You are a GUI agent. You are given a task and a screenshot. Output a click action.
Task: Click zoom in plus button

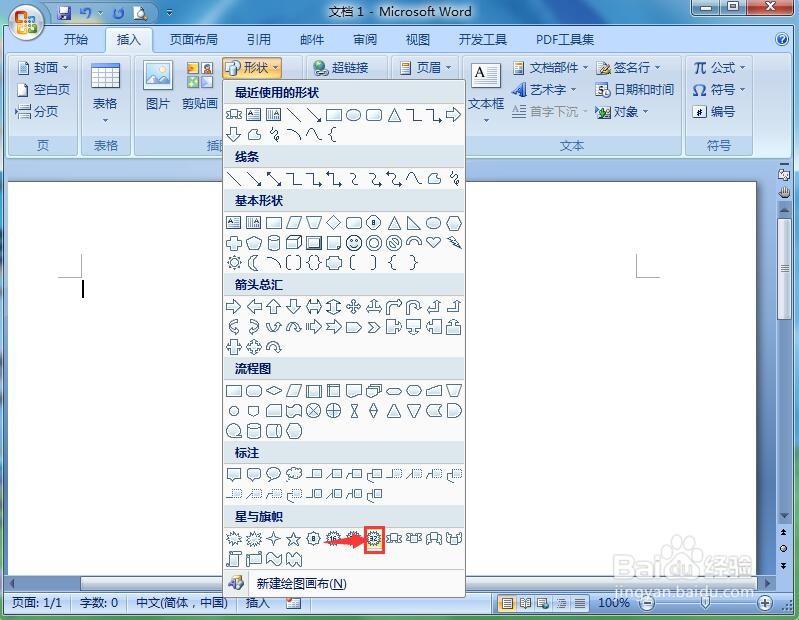coord(764,603)
